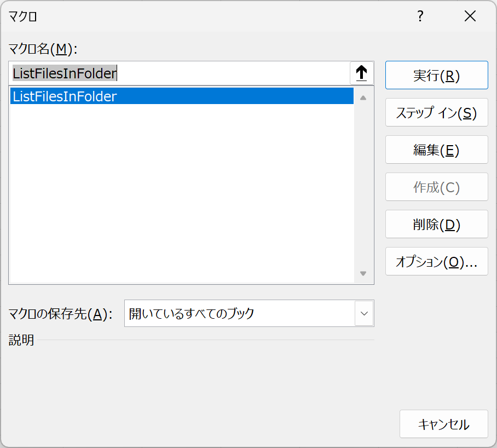Close the マクロ dialog with X
The image size is (497, 448).
coord(470,16)
